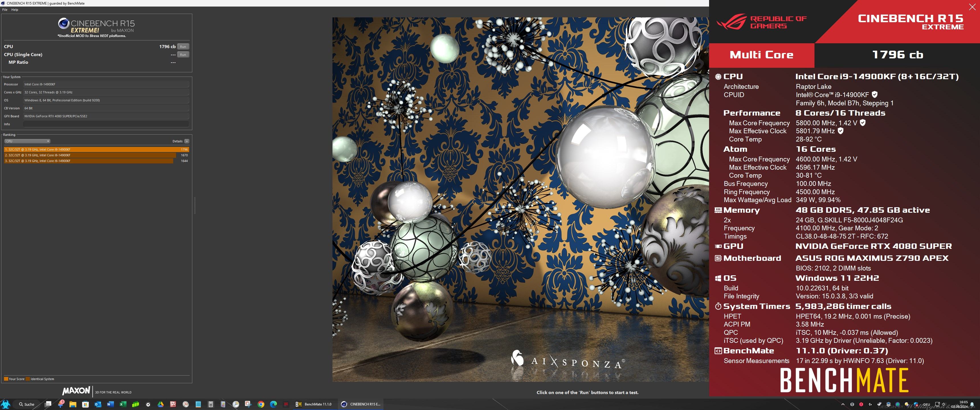Run the CPU multi-core test

[183, 46]
